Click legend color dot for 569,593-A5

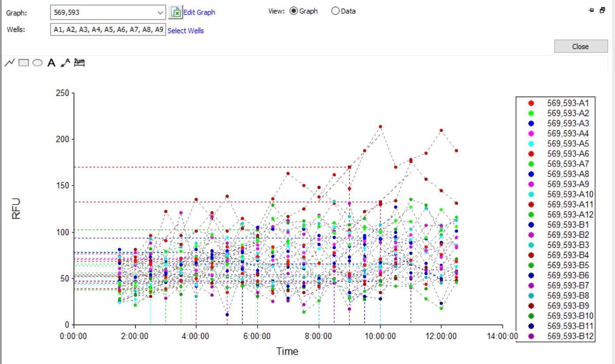(531, 144)
